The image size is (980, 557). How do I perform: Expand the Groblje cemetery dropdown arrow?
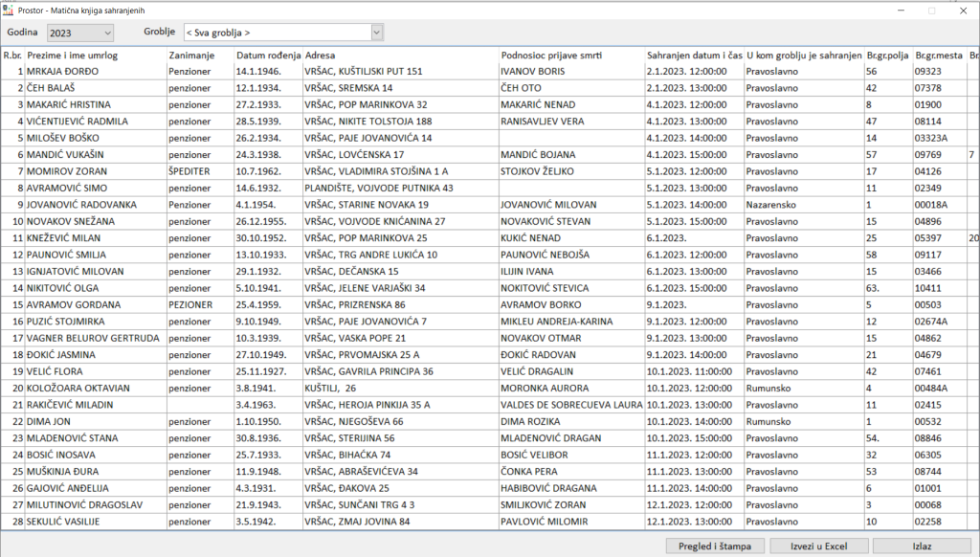click(376, 33)
